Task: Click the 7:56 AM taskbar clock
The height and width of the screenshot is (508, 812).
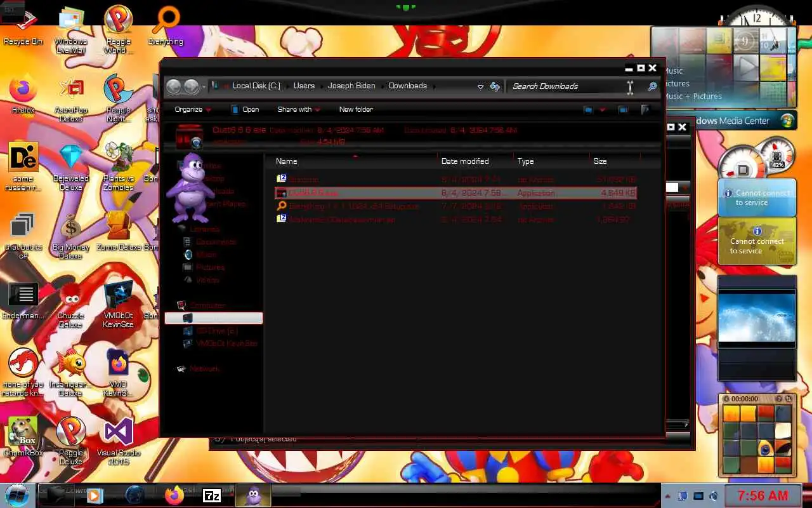Action: click(x=763, y=495)
